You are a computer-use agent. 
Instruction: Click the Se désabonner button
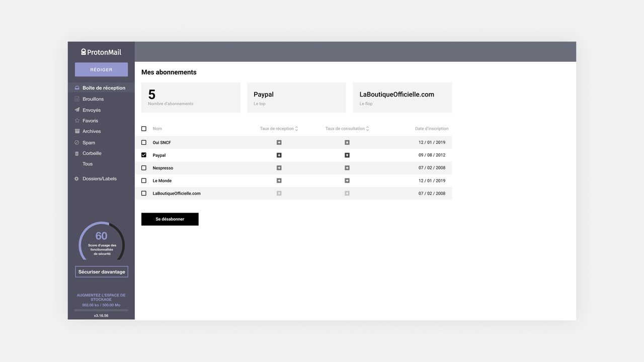coord(170,219)
